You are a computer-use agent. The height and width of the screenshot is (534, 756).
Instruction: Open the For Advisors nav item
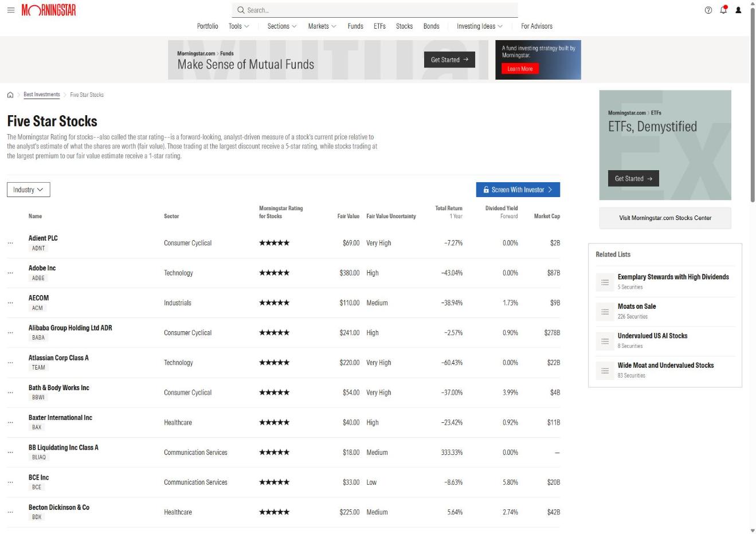coord(536,26)
